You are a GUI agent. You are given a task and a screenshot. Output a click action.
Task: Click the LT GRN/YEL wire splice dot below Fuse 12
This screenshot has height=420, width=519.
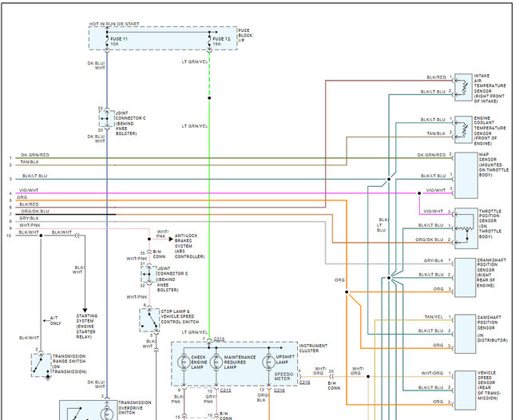(x=209, y=98)
